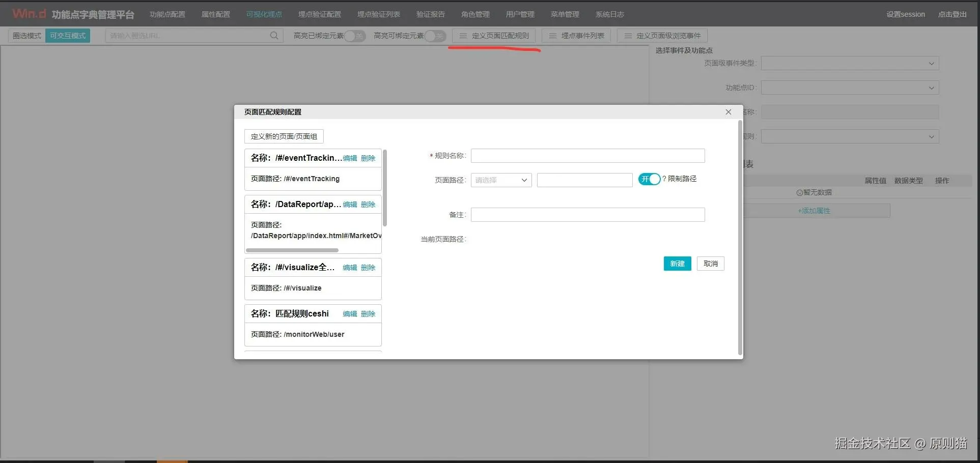Toggle the 高亮可绑定元素 switch

[435, 36]
